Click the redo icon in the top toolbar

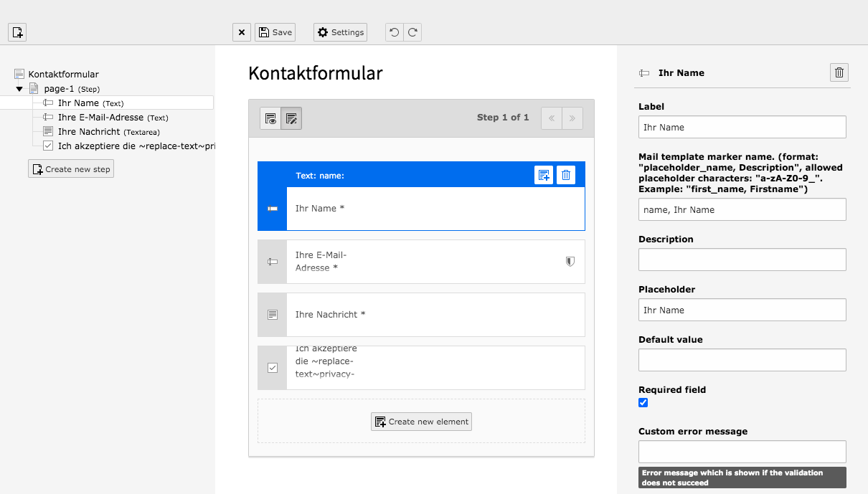412,32
